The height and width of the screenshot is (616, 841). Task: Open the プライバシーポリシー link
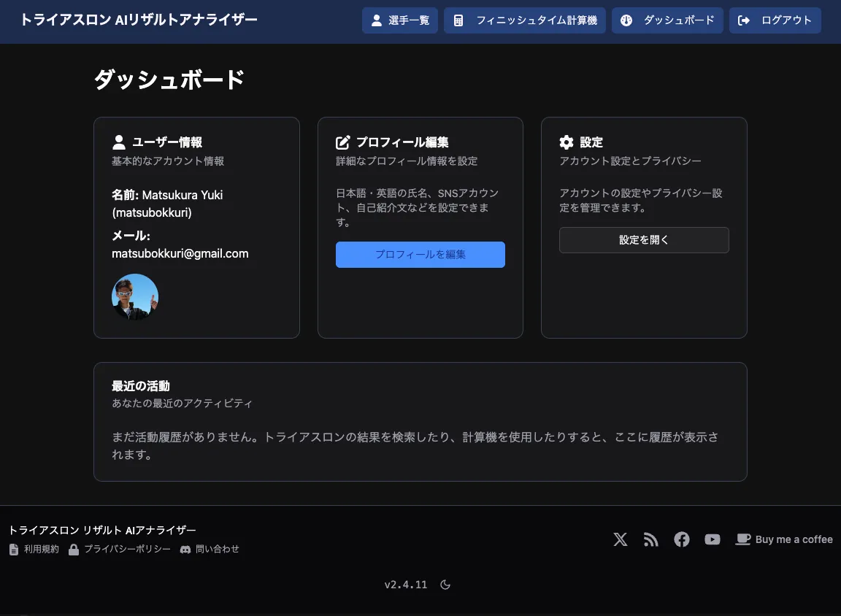click(x=127, y=549)
